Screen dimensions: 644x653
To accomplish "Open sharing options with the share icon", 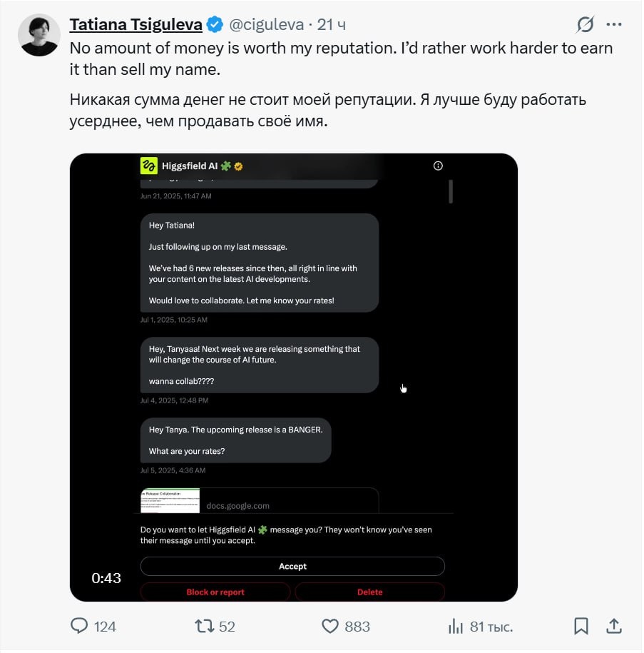I will click(614, 626).
